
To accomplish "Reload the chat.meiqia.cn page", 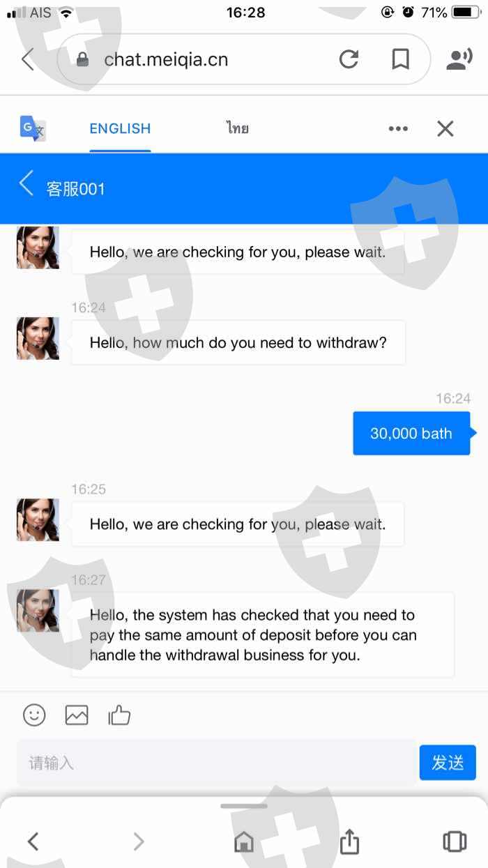I will tap(349, 59).
